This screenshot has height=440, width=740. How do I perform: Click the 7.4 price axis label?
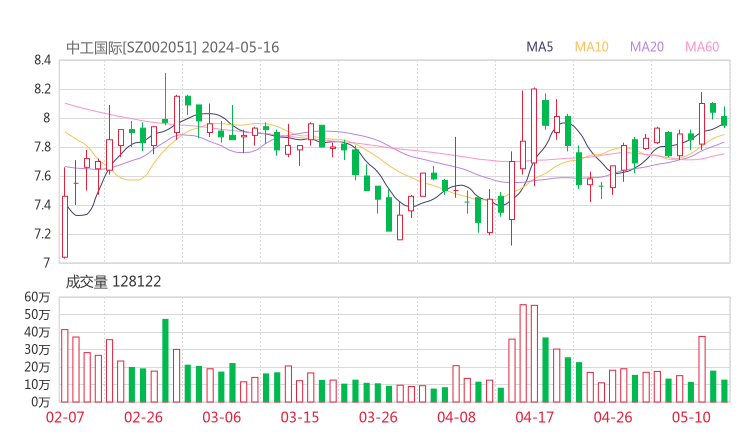(x=42, y=205)
